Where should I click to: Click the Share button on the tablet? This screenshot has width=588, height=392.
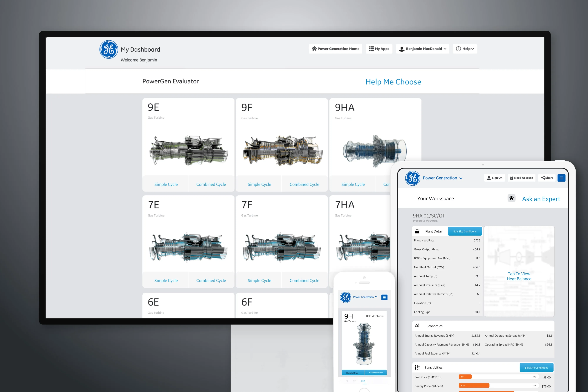[547, 178]
